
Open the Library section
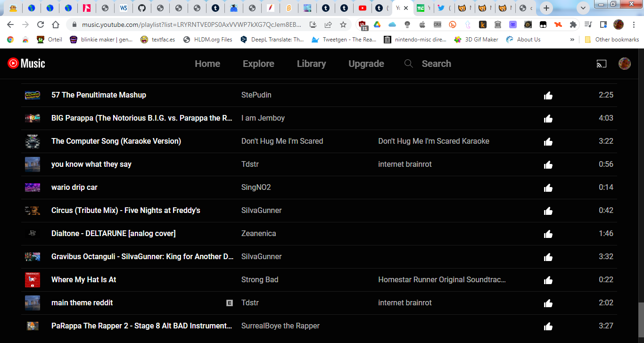click(x=311, y=64)
